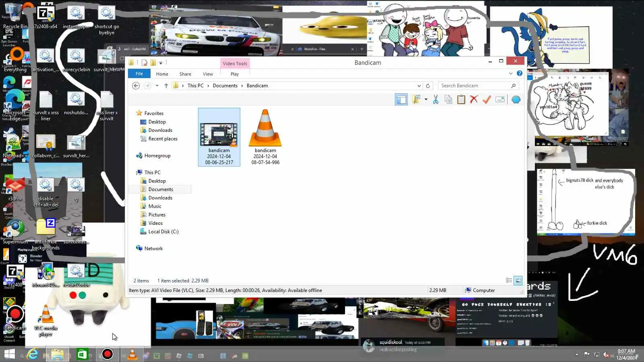Open Recycle Bin desktop icon
The image size is (644, 362).
[15, 17]
